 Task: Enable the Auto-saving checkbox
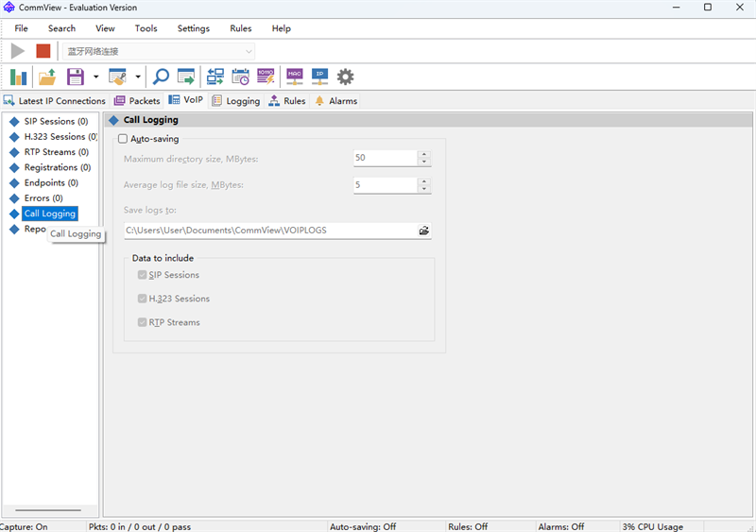pyautogui.click(x=123, y=139)
